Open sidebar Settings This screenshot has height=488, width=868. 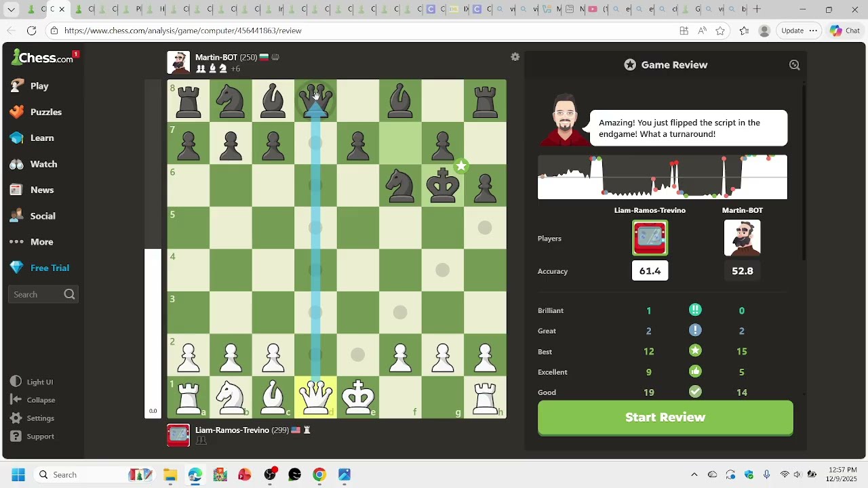[x=33, y=418]
